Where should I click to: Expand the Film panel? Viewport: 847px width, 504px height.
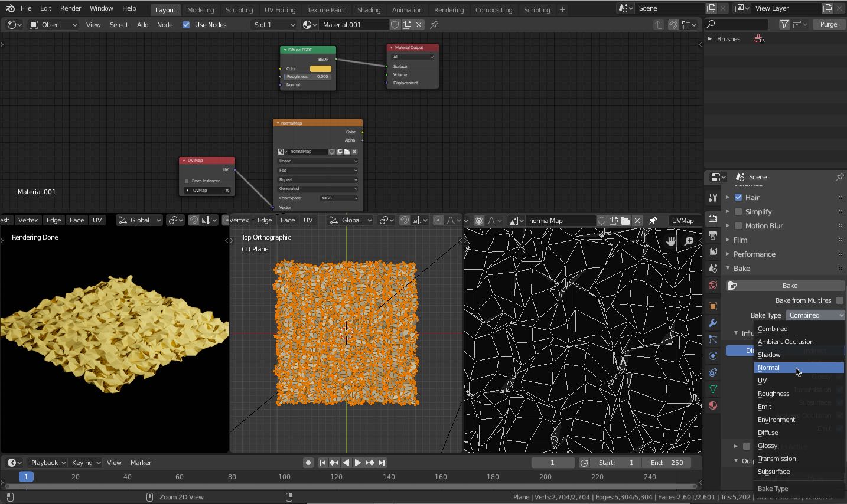pyautogui.click(x=740, y=240)
